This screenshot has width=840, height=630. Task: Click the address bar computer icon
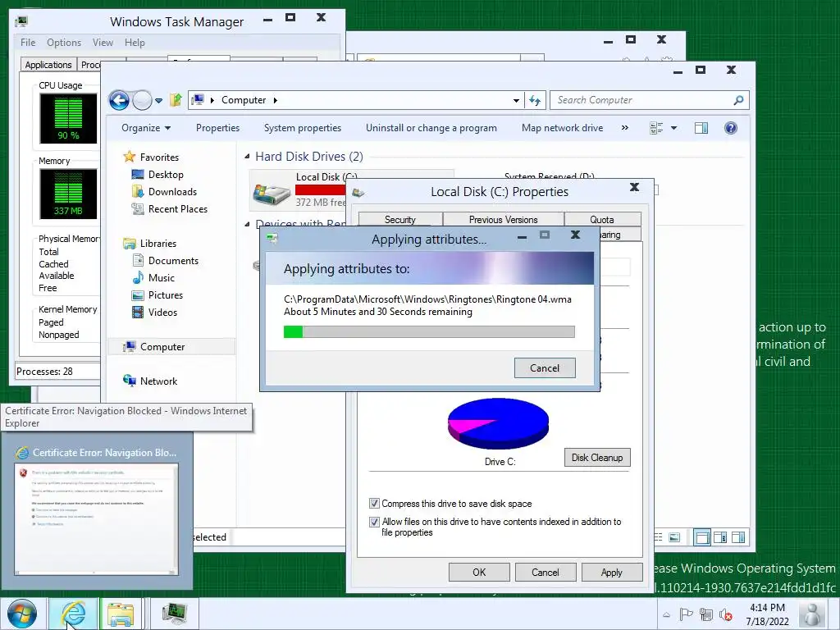[x=199, y=99]
